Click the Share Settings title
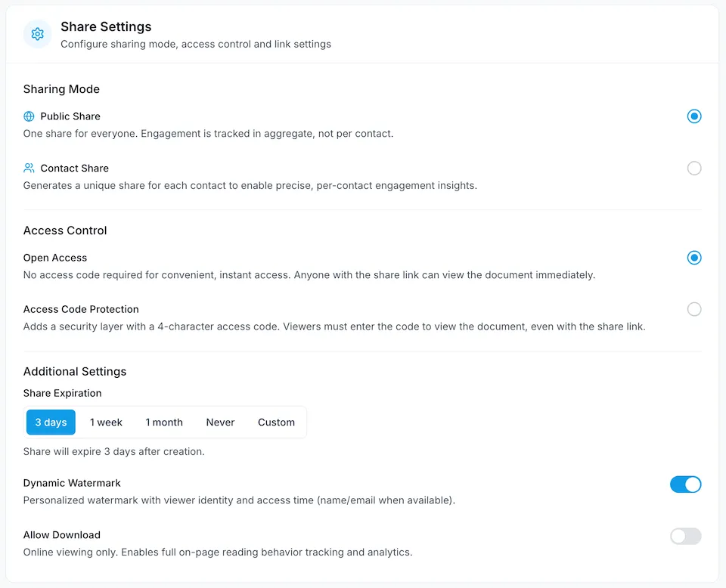Screen dimensions: 726x588 106,26
